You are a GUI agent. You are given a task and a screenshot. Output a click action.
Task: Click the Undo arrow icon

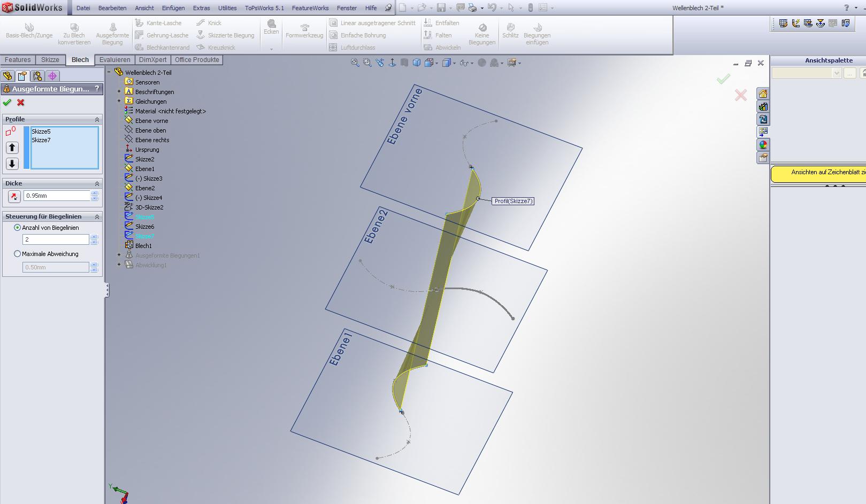tap(492, 8)
